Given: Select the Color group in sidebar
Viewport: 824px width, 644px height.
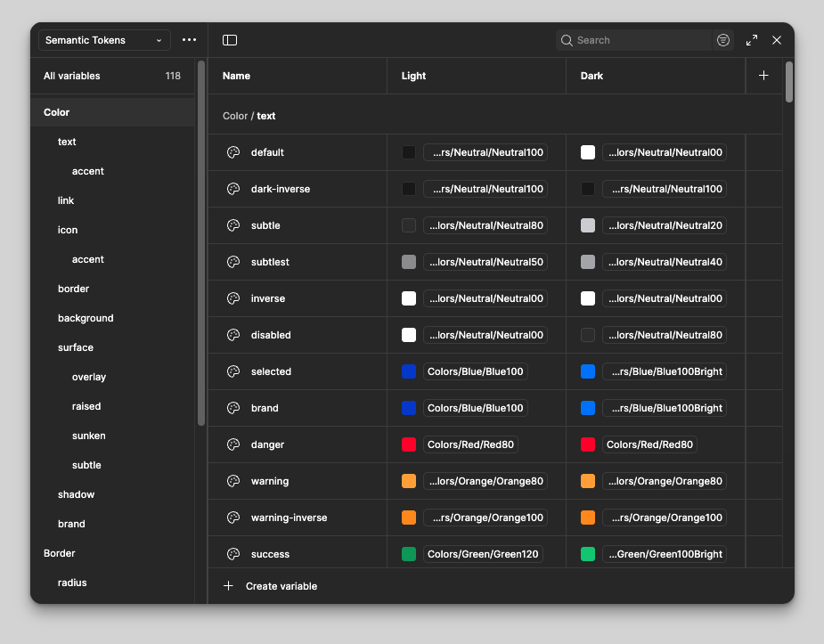Looking at the screenshot, I should 57,112.
